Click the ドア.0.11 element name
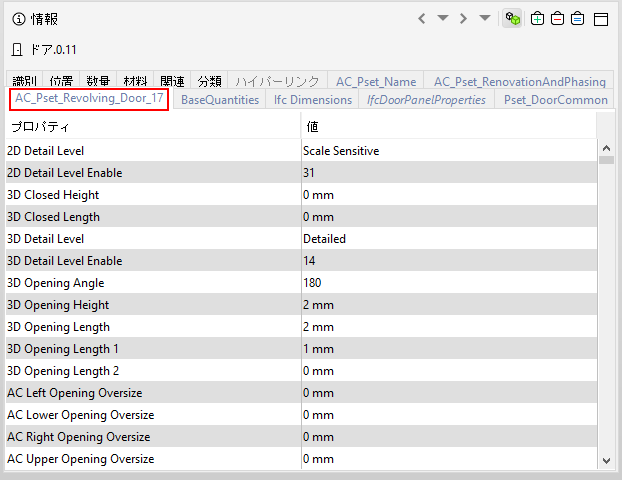This screenshot has width=622, height=480. pos(54,50)
